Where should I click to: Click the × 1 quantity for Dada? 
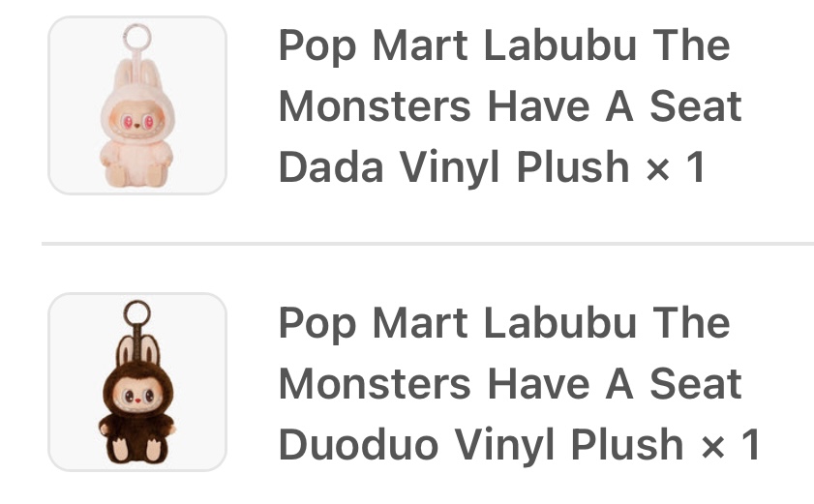click(x=676, y=167)
